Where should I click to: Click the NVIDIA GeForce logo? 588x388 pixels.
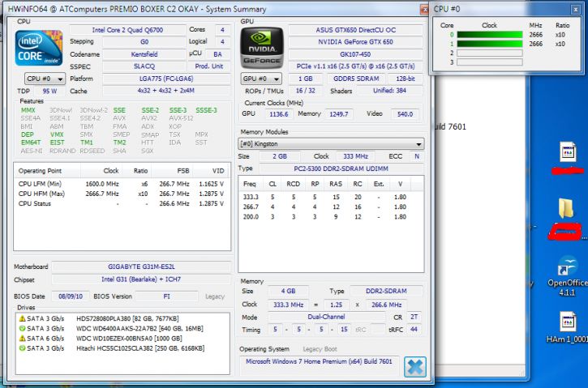261,48
